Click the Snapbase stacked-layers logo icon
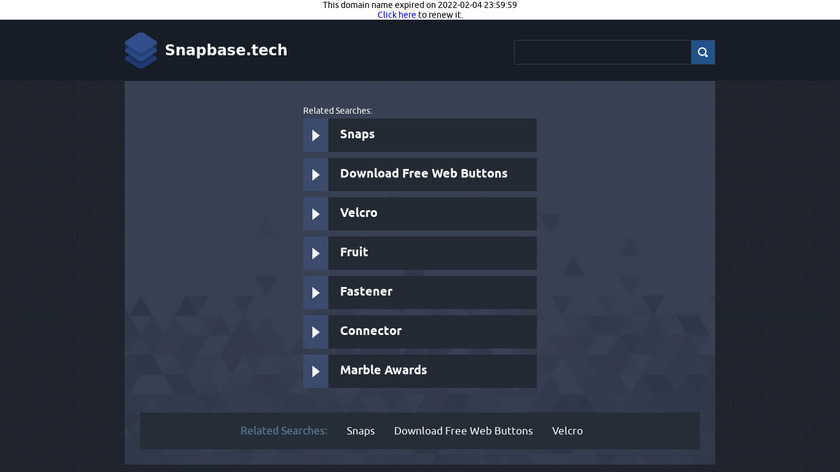Viewport: 840px width, 472px height. pyautogui.click(x=141, y=50)
